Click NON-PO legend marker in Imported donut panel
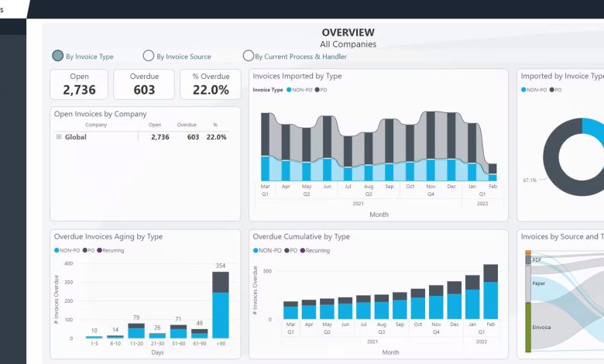604x364 pixels. [524, 90]
